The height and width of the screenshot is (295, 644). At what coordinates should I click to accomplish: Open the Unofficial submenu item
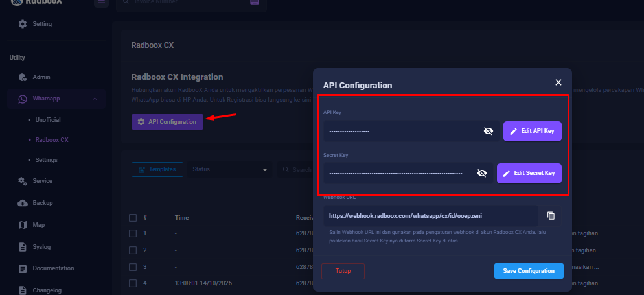click(48, 120)
